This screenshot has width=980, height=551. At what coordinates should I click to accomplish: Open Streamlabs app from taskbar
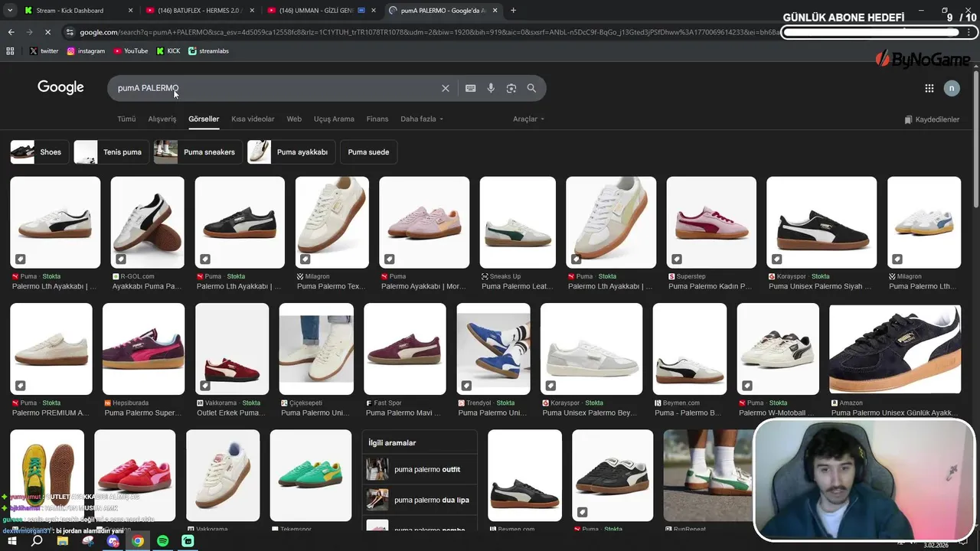pyautogui.click(x=188, y=541)
